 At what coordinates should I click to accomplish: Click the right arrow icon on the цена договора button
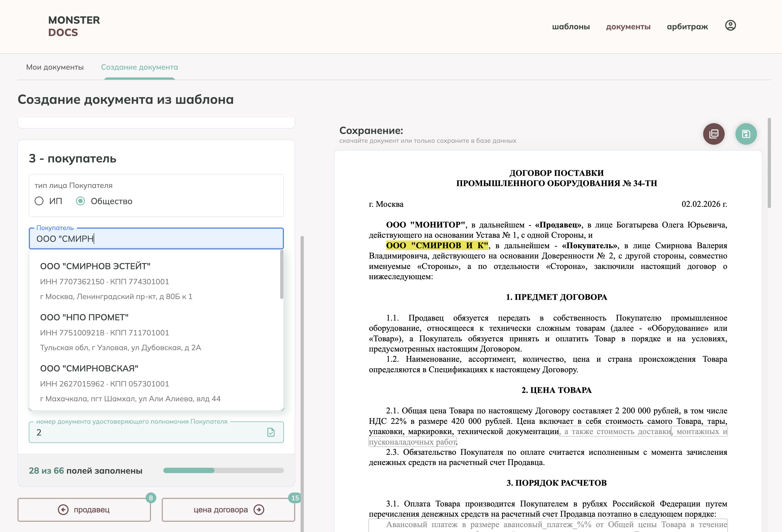pyautogui.click(x=259, y=510)
